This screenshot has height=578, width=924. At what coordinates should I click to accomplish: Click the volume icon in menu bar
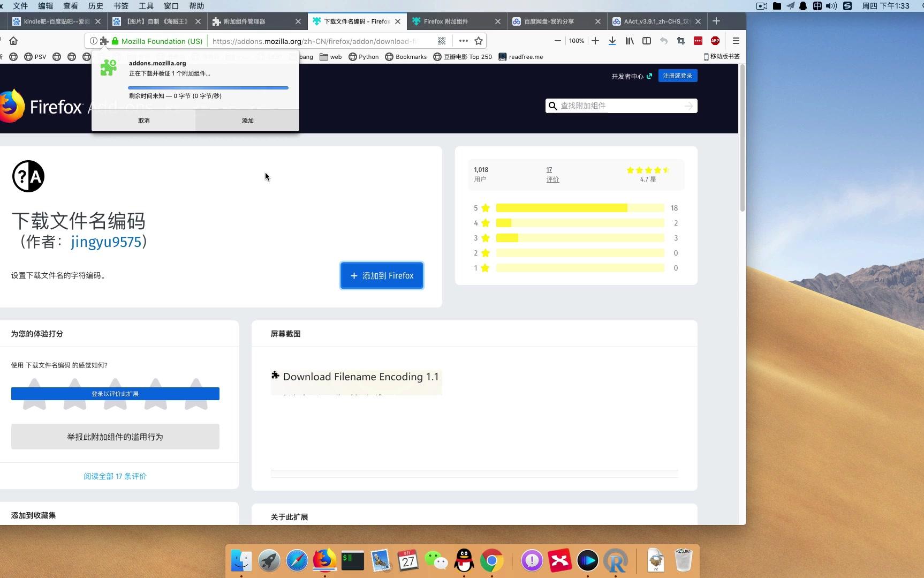[x=831, y=6]
